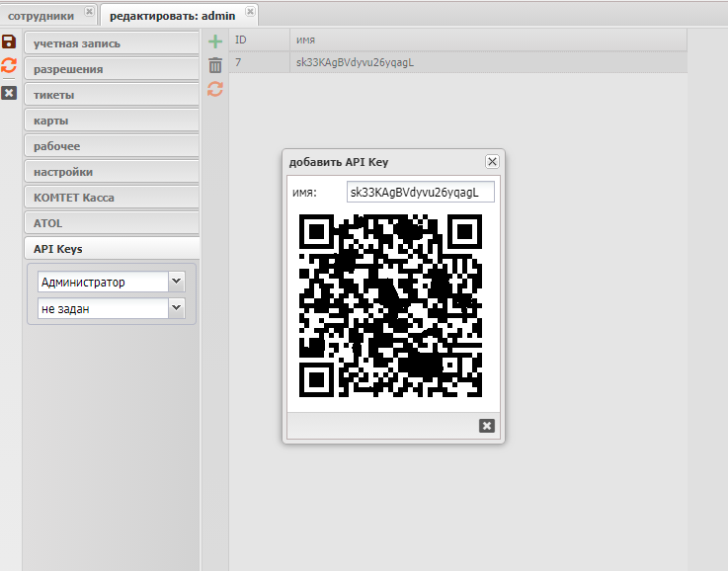This screenshot has height=571, width=728.
Task: Switch to the сотрудники tab
Action: point(41,16)
